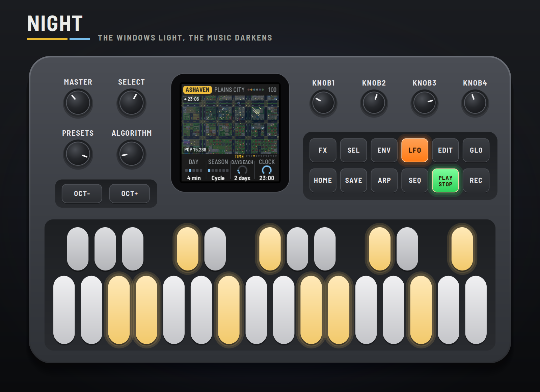Click the colored dots beside PLAINS CITY
540x392 pixels.
coord(255,90)
